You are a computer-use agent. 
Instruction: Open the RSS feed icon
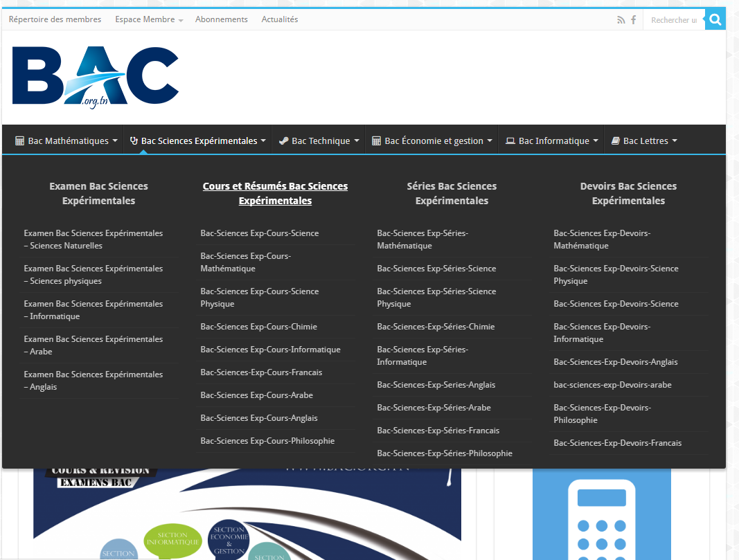(621, 20)
